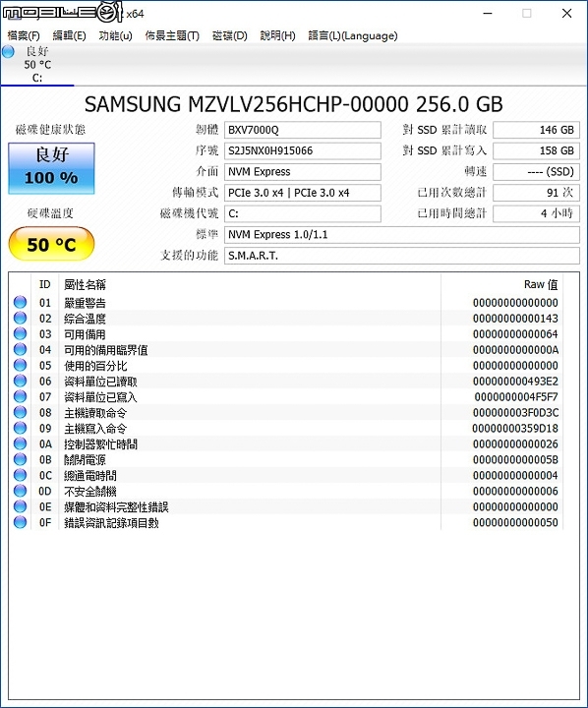Click the status orb for attribute 0A row

pyautogui.click(x=20, y=443)
